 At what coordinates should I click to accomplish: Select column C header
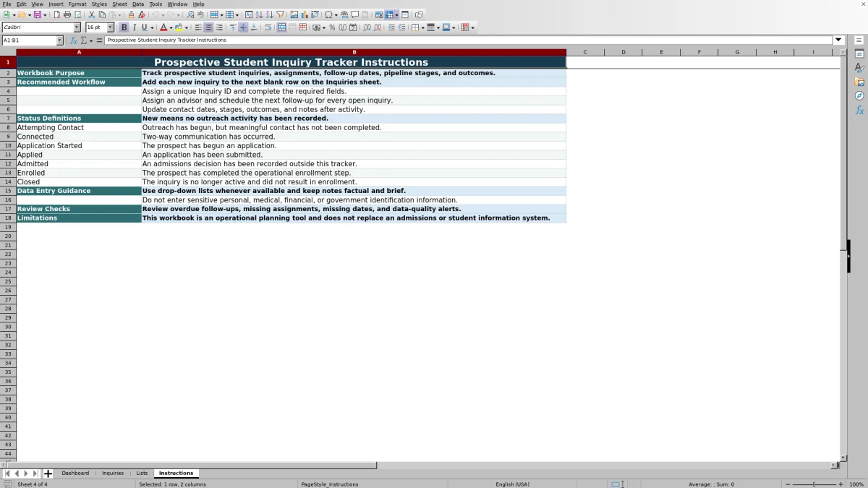pyautogui.click(x=585, y=52)
